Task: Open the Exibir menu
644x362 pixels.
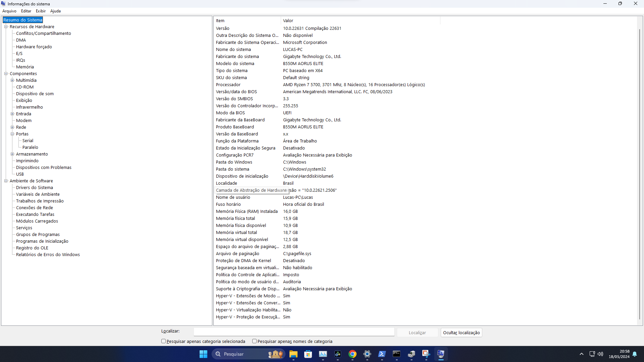Action: [x=41, y=11]
